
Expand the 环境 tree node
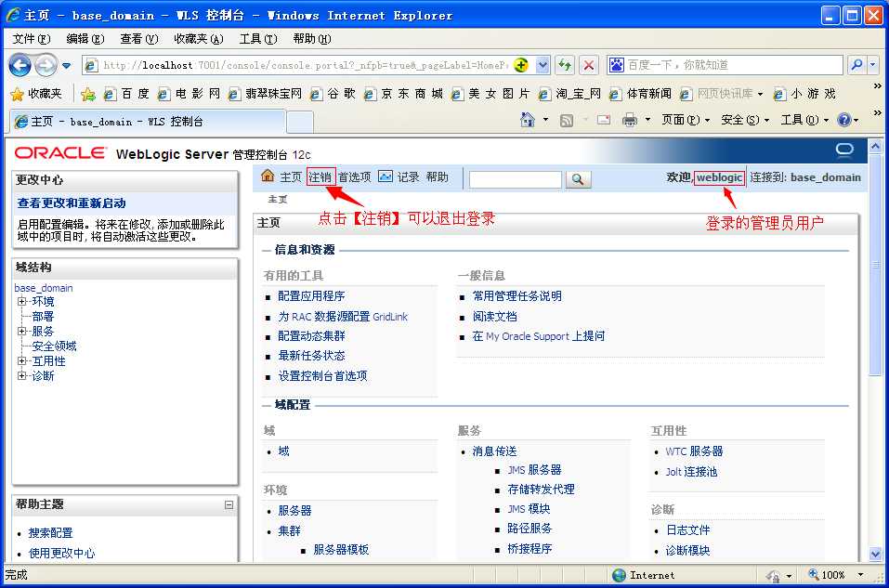click(21, 301)
